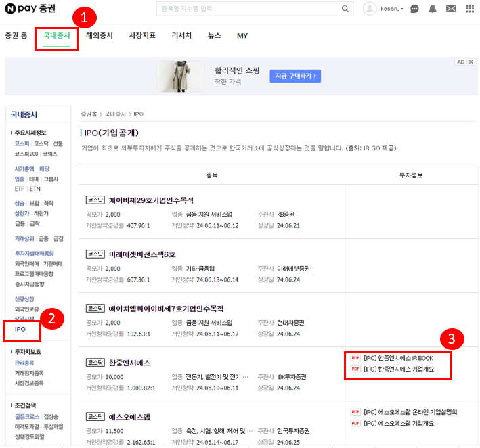Switch to 해외증시 tab

(100, 35)
